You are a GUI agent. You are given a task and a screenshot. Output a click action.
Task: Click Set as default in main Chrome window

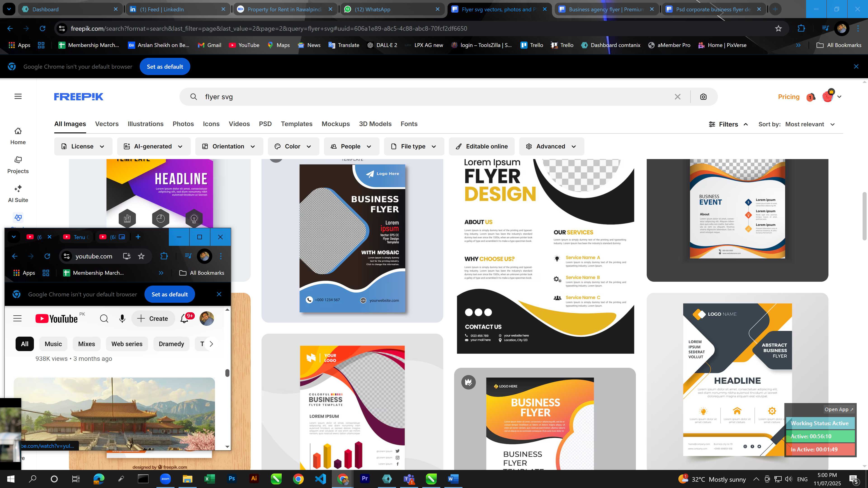tap(165, 67)
